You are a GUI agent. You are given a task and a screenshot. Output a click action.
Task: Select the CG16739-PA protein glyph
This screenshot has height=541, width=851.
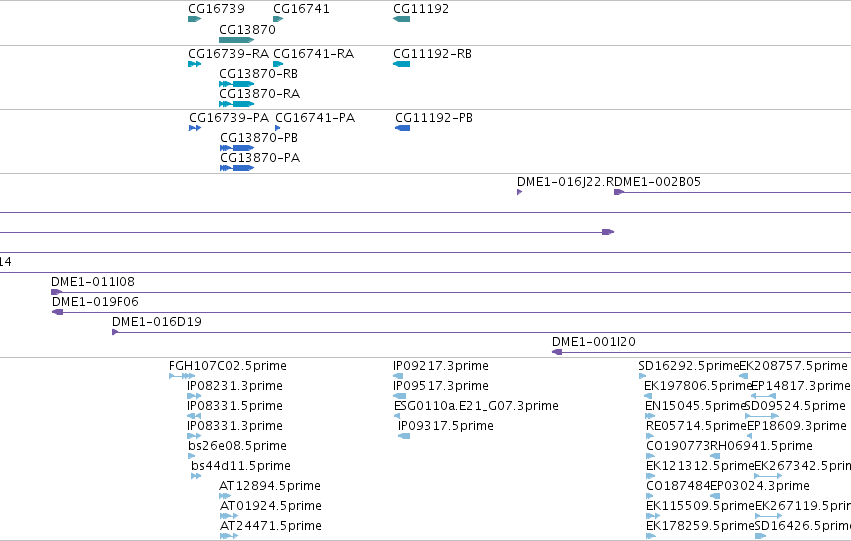tap(195, 128)
